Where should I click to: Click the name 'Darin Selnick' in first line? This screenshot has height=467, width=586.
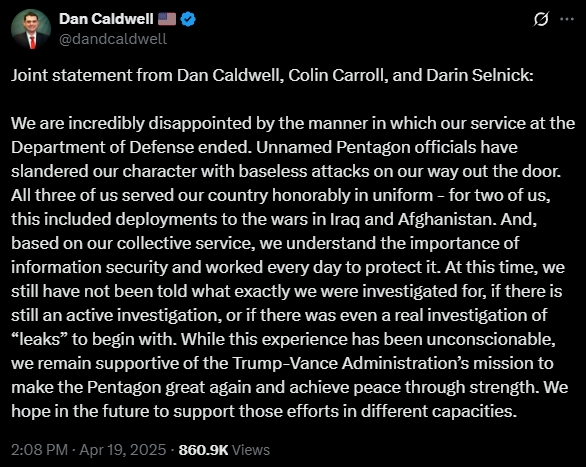click(x=479, y=75)
